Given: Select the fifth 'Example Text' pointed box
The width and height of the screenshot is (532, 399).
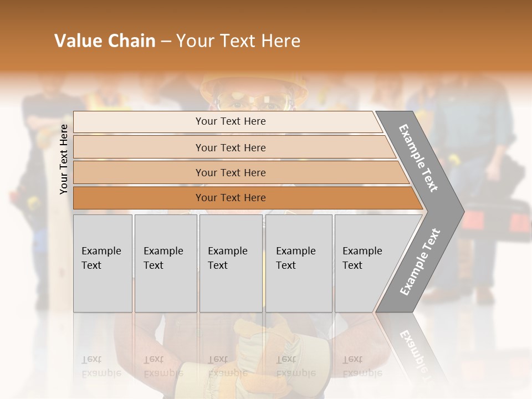Looking at the screenshot, I should pos(369,263).
